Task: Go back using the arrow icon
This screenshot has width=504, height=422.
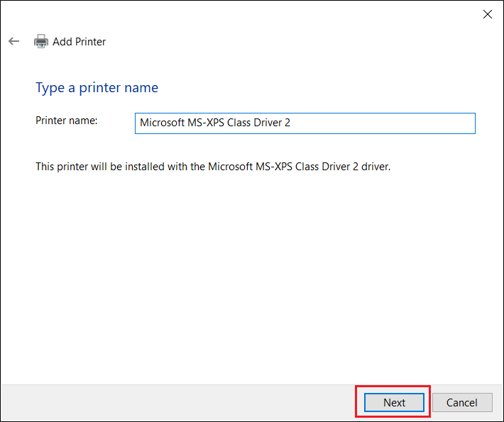Action: coord(13,41)
